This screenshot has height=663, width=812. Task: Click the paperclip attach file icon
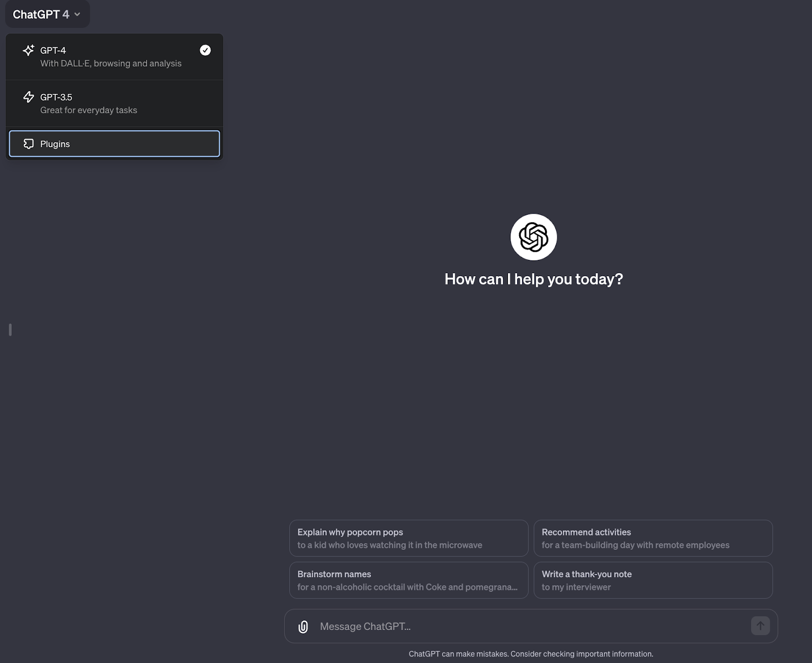[x=303, y=626]
